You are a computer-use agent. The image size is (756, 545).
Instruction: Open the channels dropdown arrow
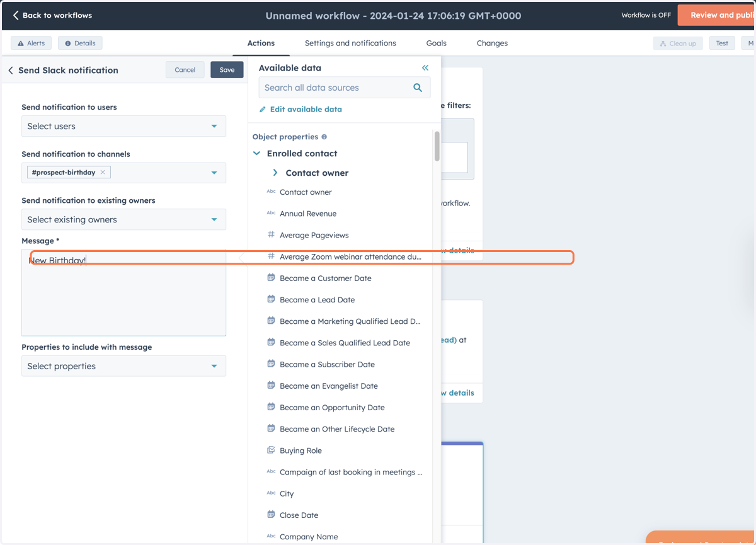pos(214,173)
